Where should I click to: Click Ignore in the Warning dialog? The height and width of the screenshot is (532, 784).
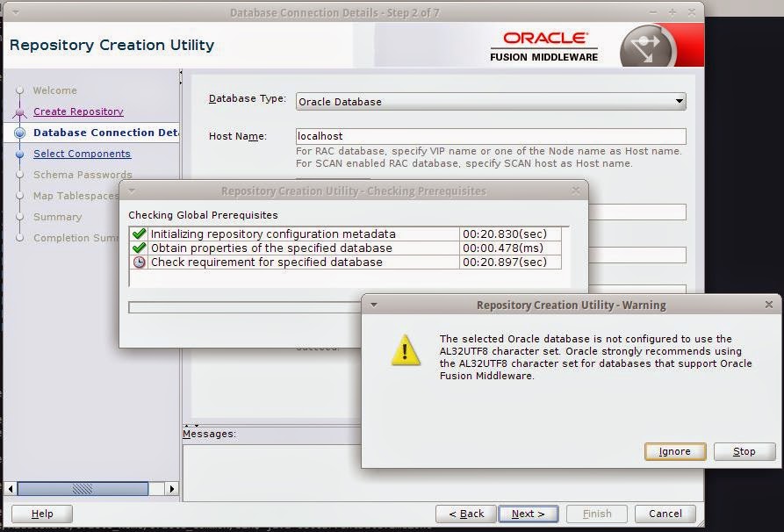coord(675,451)
